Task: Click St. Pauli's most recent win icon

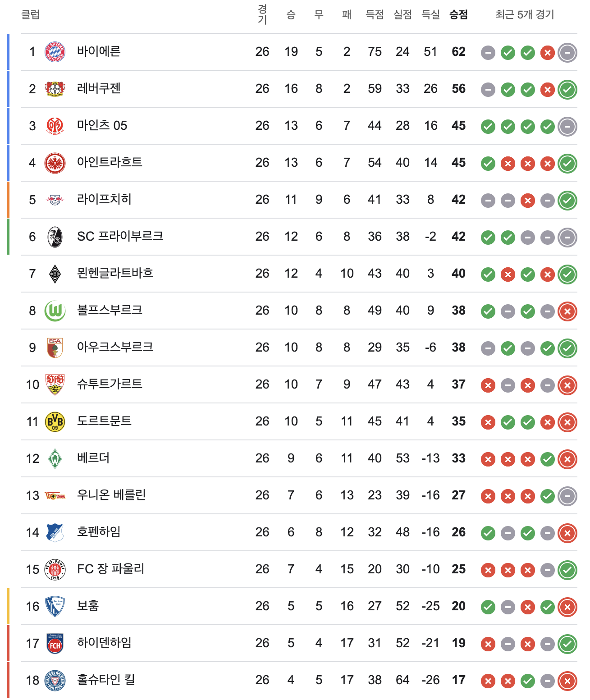Action: click(567, 570)
